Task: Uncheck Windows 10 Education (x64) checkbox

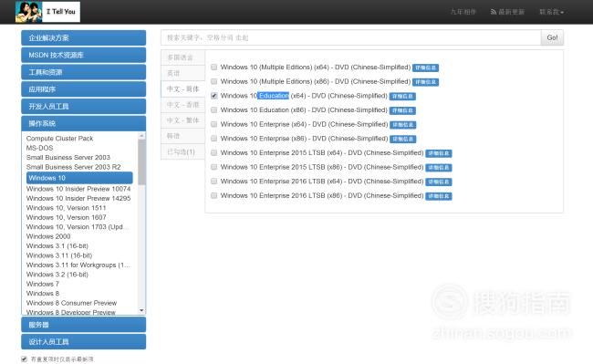Action: tap(214, 96)
